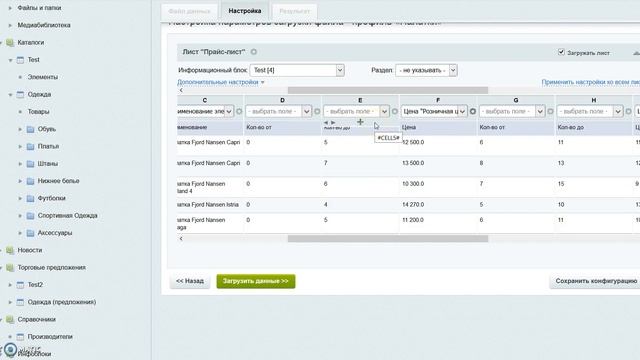Click price cell '12 500.0'
Viewport: 640px width, 360px height.
[413, 142]
